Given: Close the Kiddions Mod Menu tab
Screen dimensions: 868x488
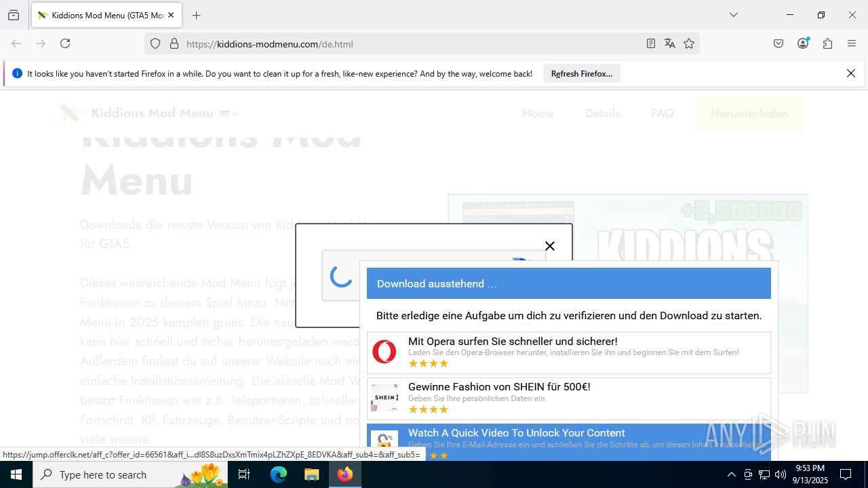Looking at the screenshot, I should [x=171, y=15].
